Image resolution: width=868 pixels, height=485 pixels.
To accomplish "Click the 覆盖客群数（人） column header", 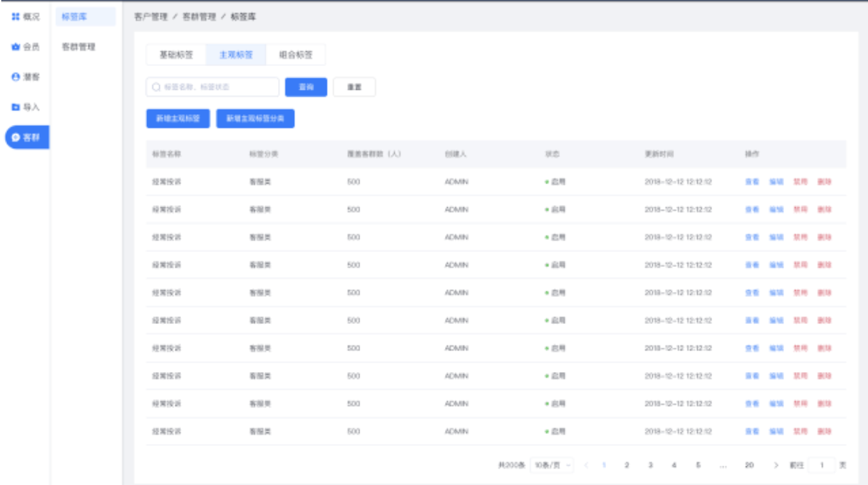I will click(x=374, y=155).
